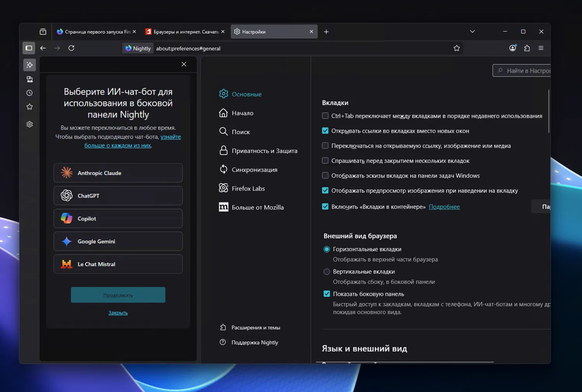Focus the 'Найти в Настройках' search field
This screenshot has height=392, width=582.
522,71
